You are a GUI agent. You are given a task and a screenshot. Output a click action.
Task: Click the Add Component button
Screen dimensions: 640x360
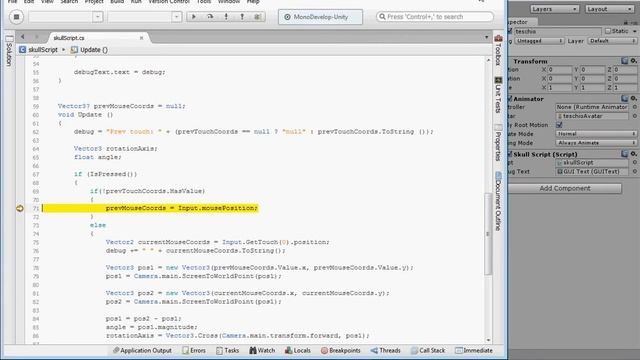[565, 188]
